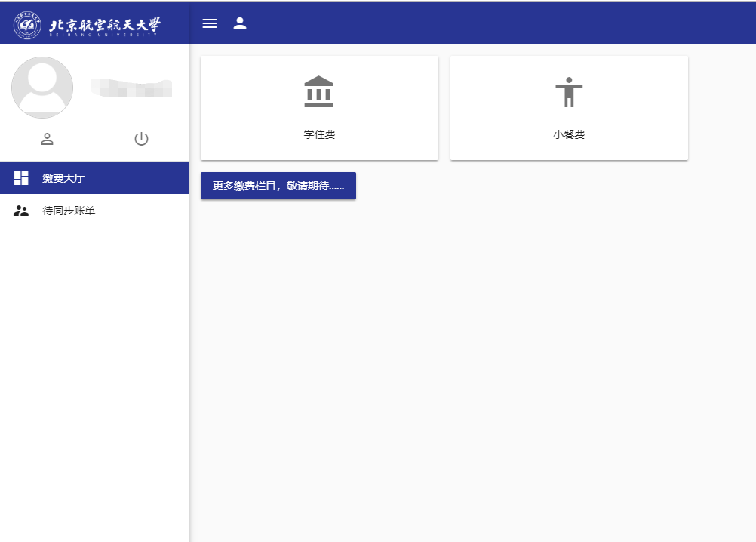Screen dimensions: 756x542
Task: Click the round Beihang University emblem
Action: pyautogui.click(x=28, y=25)
